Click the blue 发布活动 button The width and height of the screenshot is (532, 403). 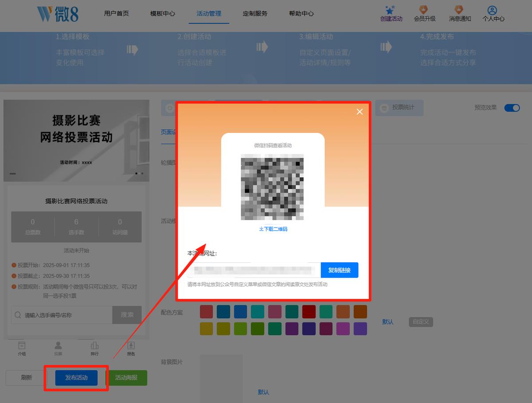tap(76, 378)
